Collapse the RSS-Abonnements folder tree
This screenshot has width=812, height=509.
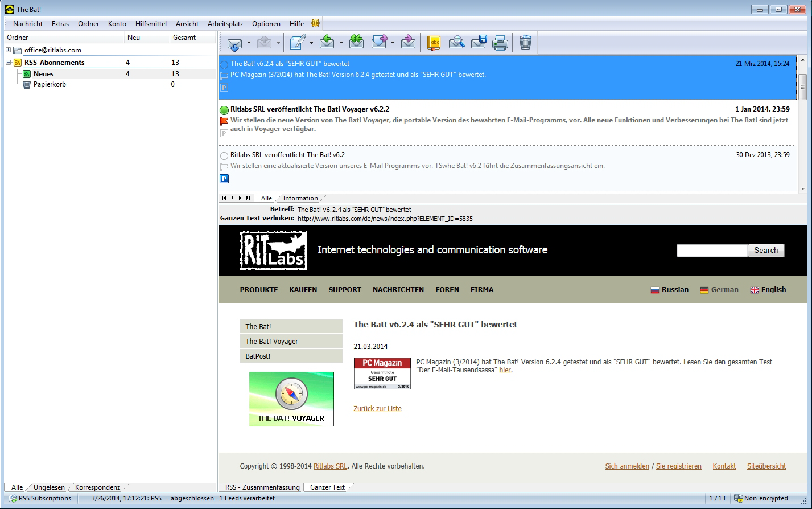click(x=9, y=63)
